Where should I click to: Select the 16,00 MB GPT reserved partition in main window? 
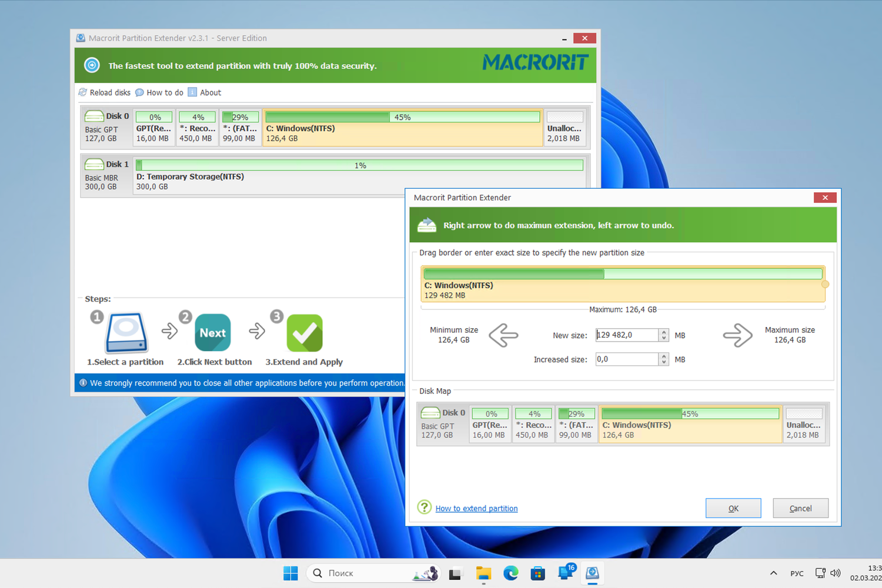154,128
